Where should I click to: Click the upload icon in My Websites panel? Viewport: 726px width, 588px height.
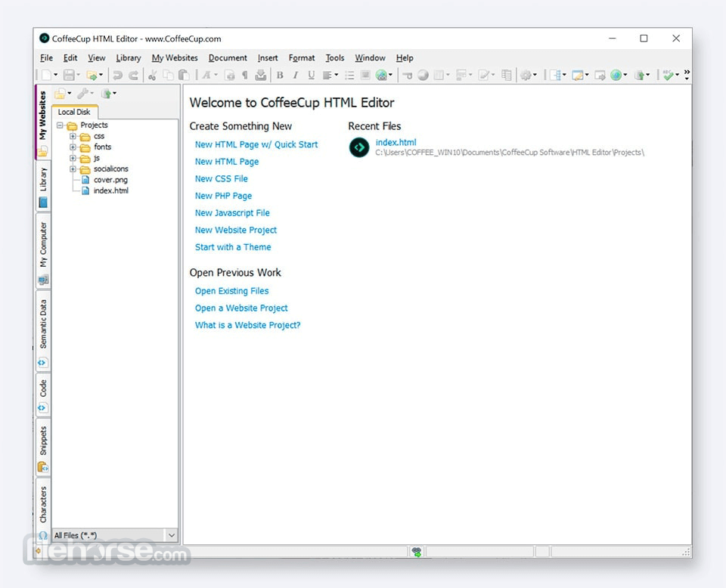point(106,94)
